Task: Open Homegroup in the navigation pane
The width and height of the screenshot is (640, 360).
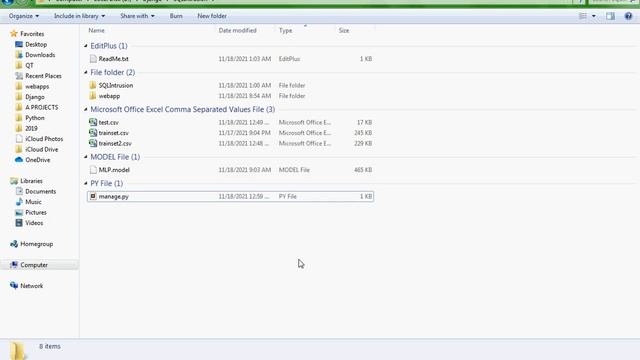Action: point(37,244)
